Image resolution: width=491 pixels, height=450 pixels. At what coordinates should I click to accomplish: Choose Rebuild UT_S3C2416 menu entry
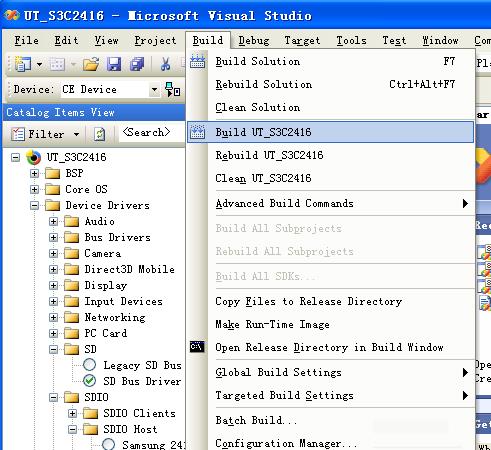coord(331,155)
